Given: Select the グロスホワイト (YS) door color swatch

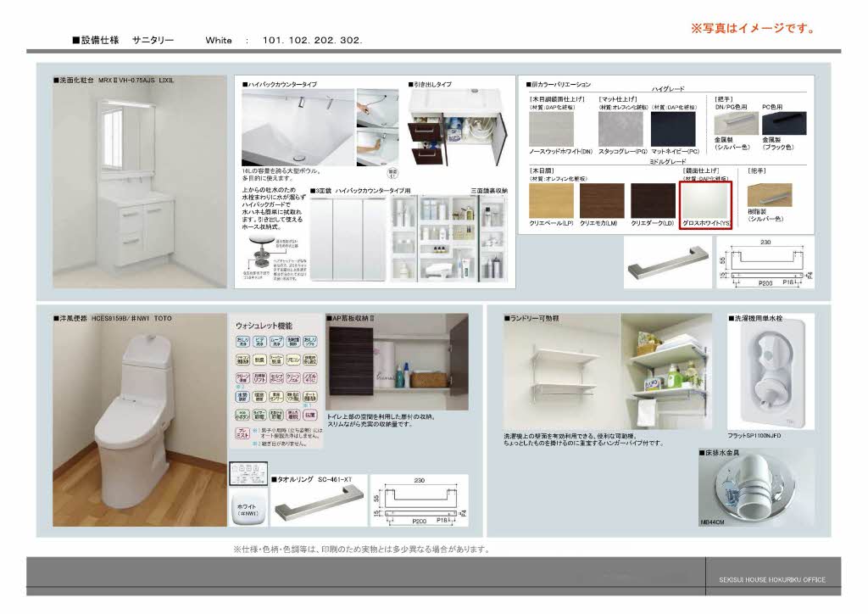Looking at the screenshot, I should 704,200.
